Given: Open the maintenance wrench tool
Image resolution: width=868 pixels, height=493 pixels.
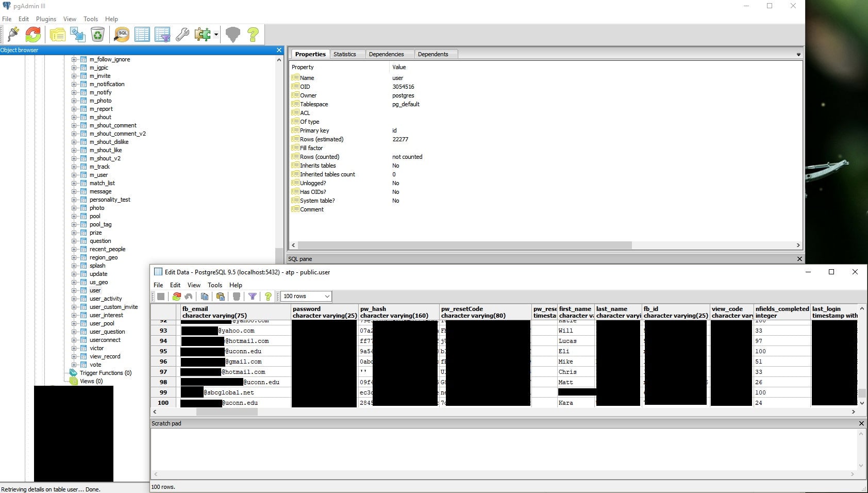Looking at the screenshot, I should [183, 35].
